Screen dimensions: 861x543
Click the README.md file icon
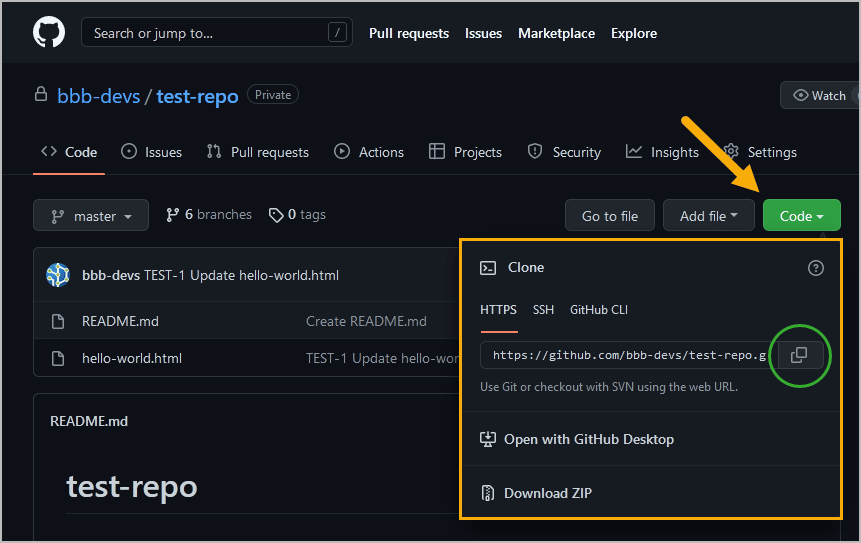[58, 321]
